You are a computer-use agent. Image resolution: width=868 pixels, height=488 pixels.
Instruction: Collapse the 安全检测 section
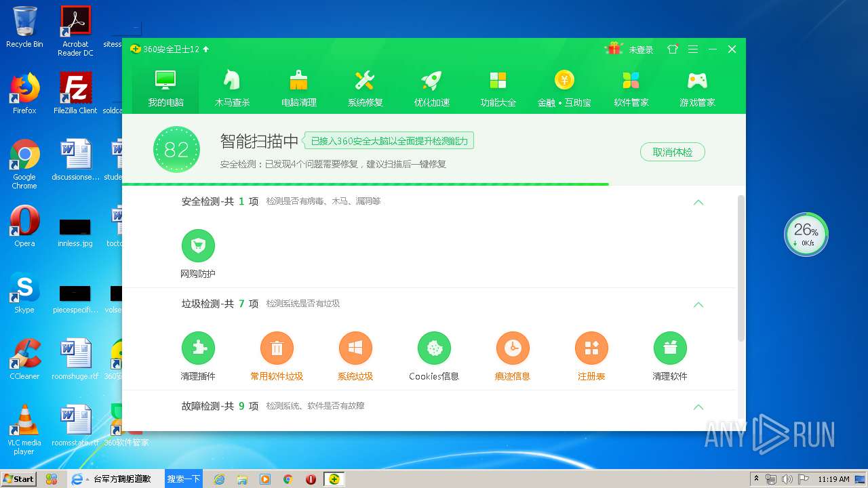click(x=698, y=202)
